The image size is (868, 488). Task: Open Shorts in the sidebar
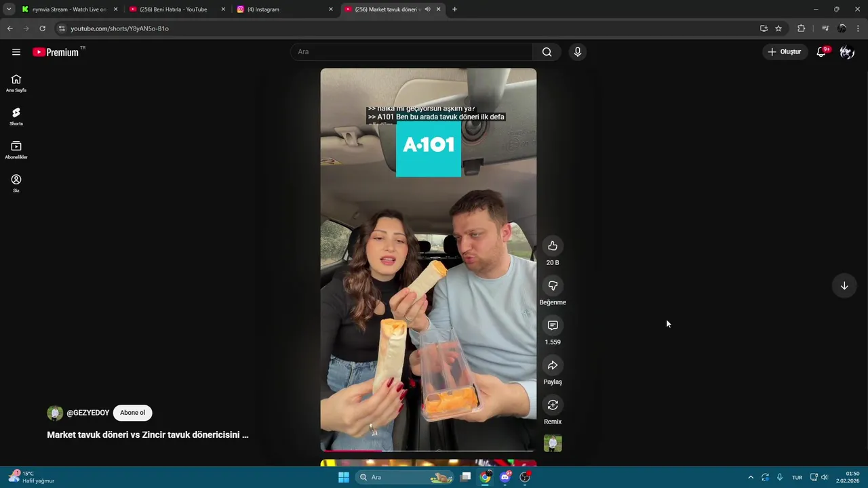(x=16, y=117)
